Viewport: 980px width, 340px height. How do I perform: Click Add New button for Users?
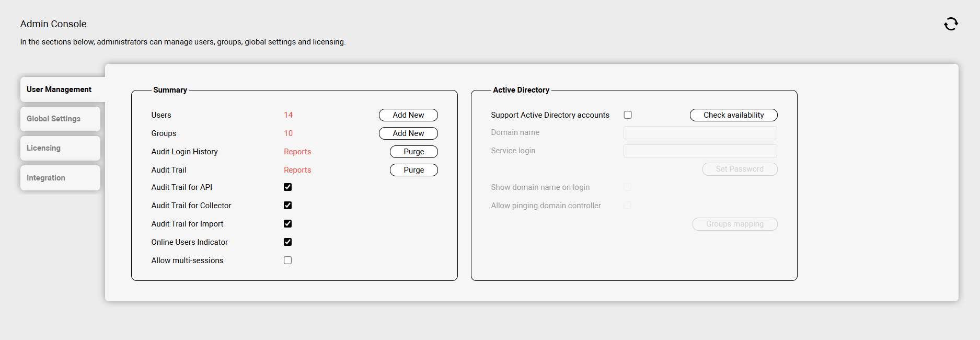pyautogui.click(x=408, y=115)
